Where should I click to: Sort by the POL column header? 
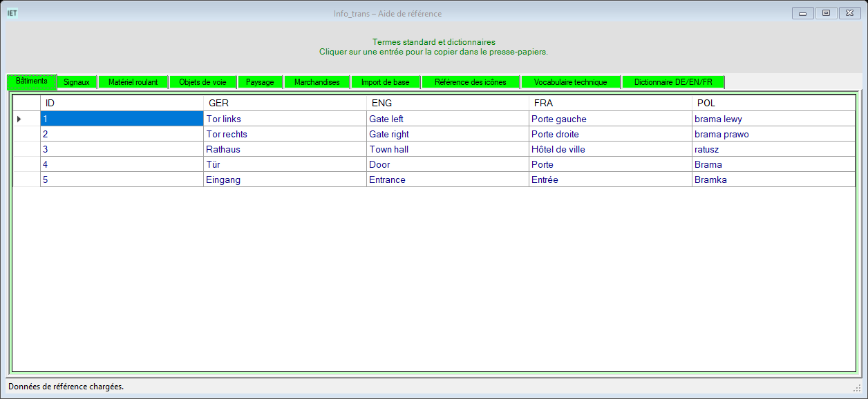773,103
